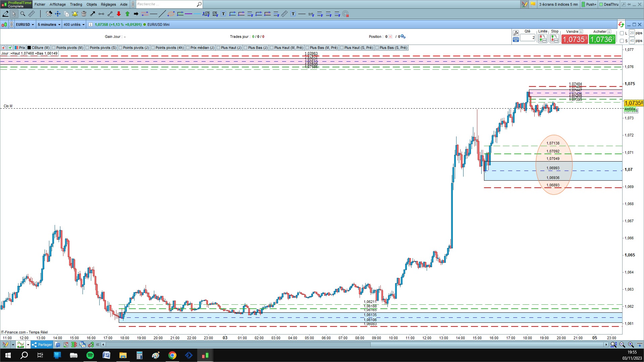Select the green up arrow tool
This screenshot has width=644, height=362.
(x=127, y=14)
